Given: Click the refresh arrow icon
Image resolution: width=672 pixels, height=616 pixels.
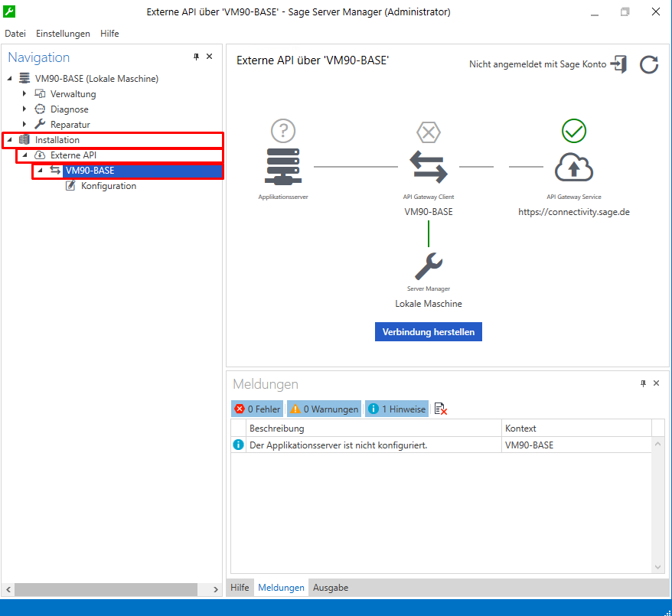Looking at the screenshot, I should click(649, 64).
